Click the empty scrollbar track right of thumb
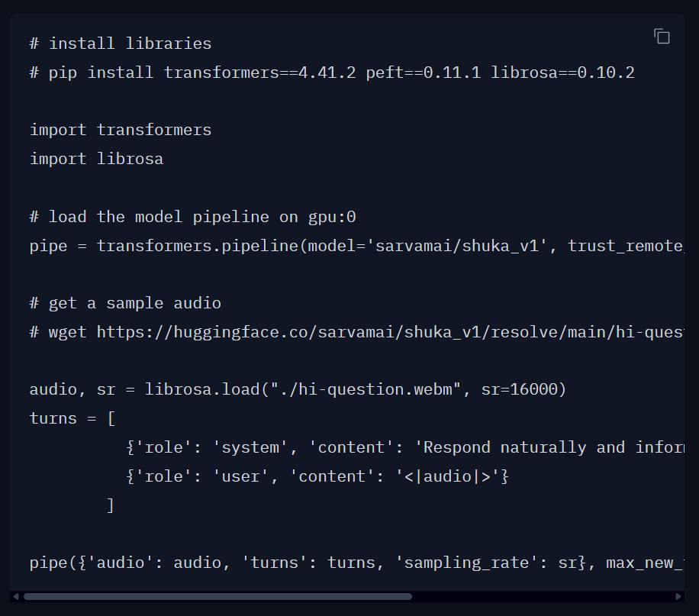Screen dimensions: 699x616 coord(542,596)
